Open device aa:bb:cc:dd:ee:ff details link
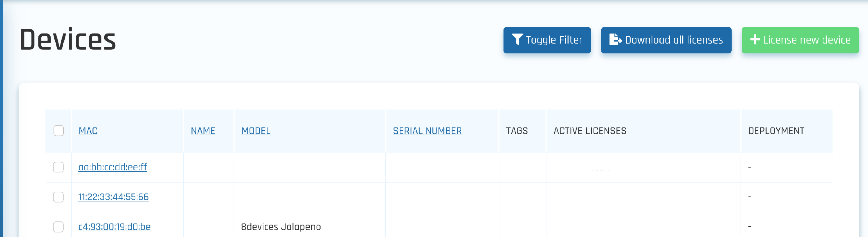The height and width of the screenshot is (237, 868). (x=112, y=167)
